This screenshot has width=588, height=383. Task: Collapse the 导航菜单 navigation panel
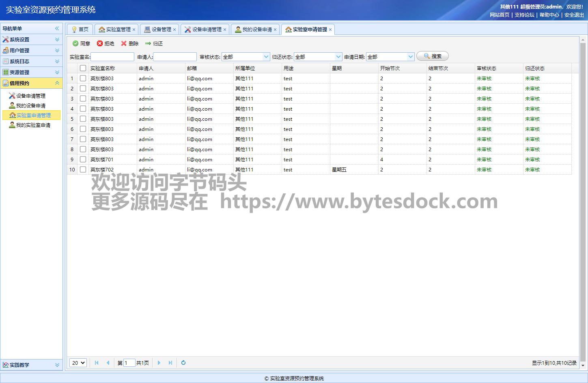tap(57, 28)
